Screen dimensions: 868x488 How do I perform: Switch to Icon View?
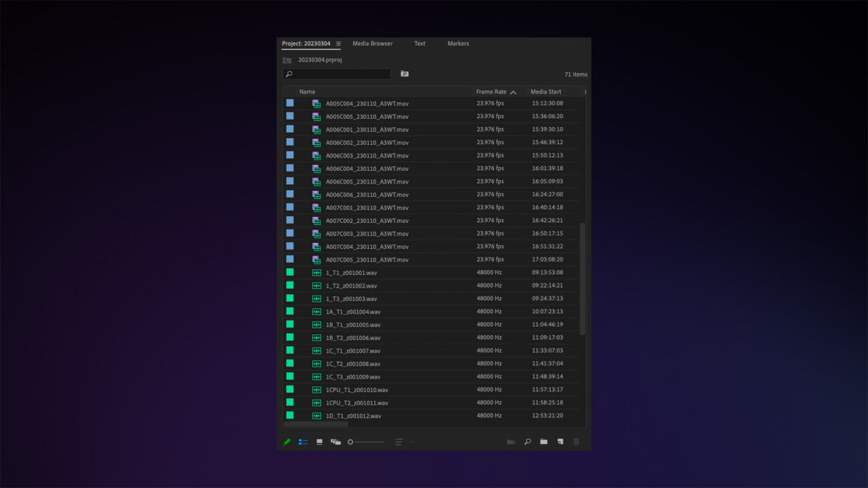tap(319, 441)
